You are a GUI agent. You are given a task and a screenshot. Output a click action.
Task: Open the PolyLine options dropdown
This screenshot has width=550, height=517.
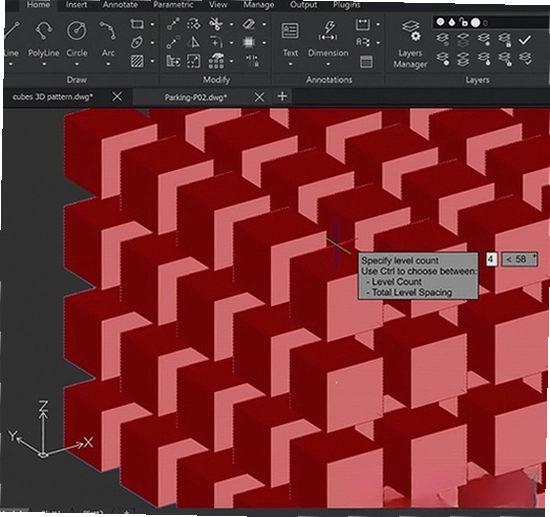44,65
